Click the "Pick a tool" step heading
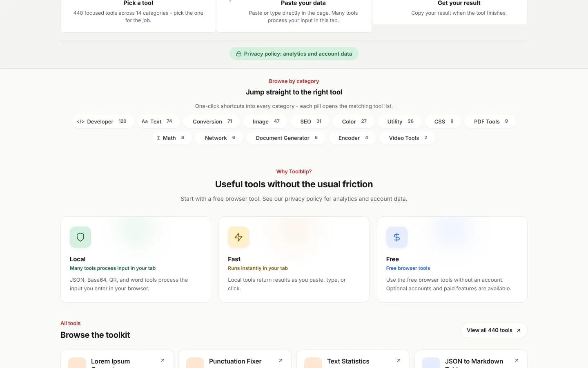Screen dimensions: 588x368 coord(138,3)
